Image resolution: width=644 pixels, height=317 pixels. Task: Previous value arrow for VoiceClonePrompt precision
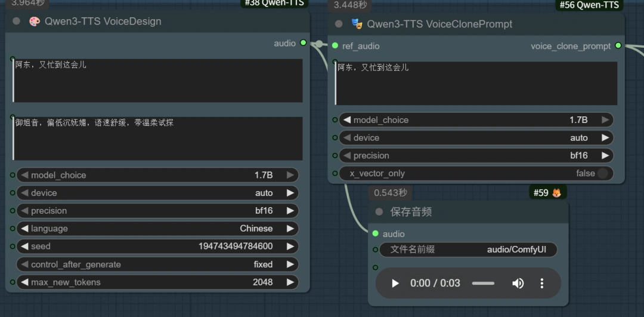(347, 155)
